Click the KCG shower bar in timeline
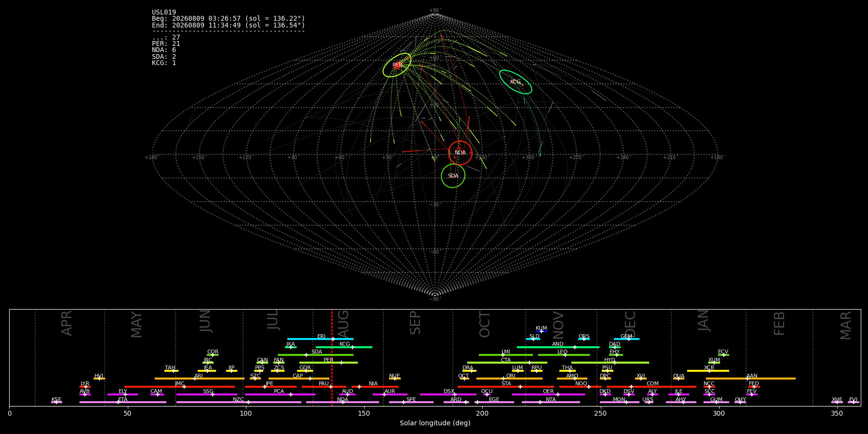Image resolution: width=868 pixels, height=434 pixels. pyautogui.click(x=344, y=347)
